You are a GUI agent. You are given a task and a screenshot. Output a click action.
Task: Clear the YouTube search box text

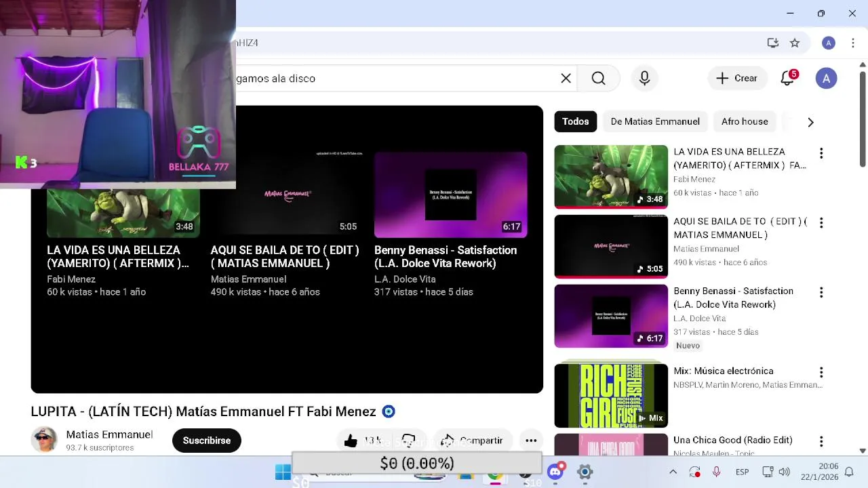(566, 79)
